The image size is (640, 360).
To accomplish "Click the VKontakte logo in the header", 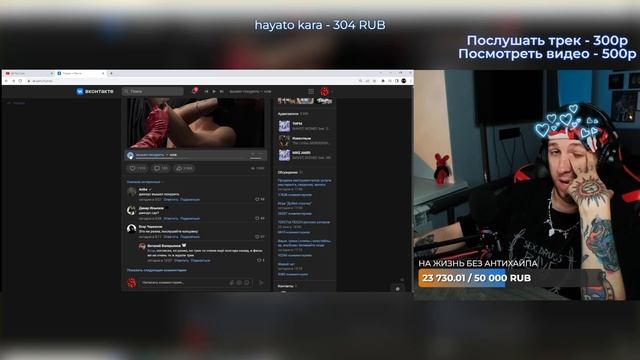I will click(95, 91).
